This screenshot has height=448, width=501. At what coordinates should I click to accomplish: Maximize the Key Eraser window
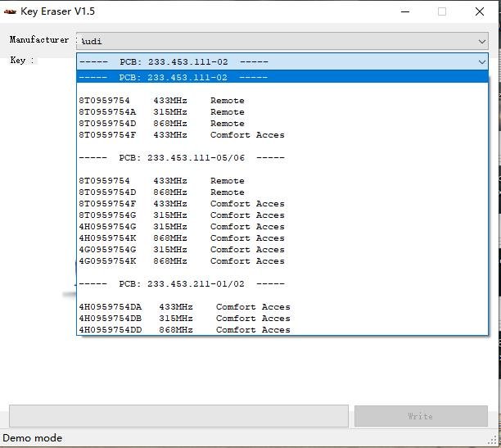[442, 11]
